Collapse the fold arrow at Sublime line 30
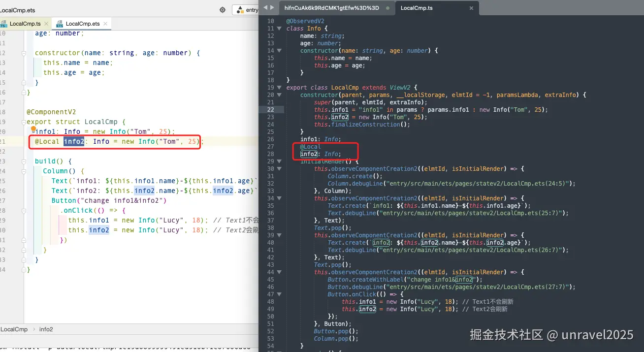This screenshot has height=352, width=644. [x=279, y=169]
